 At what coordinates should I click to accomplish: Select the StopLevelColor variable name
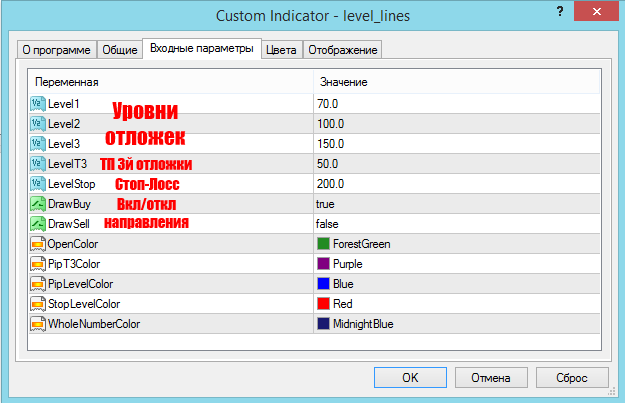[x=84, y=304]
